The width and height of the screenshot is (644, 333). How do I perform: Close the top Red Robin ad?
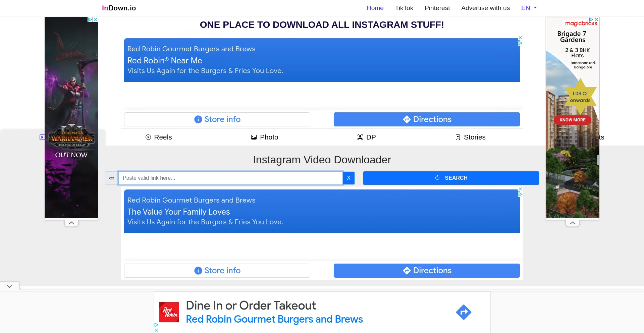[x=520, y=38]
